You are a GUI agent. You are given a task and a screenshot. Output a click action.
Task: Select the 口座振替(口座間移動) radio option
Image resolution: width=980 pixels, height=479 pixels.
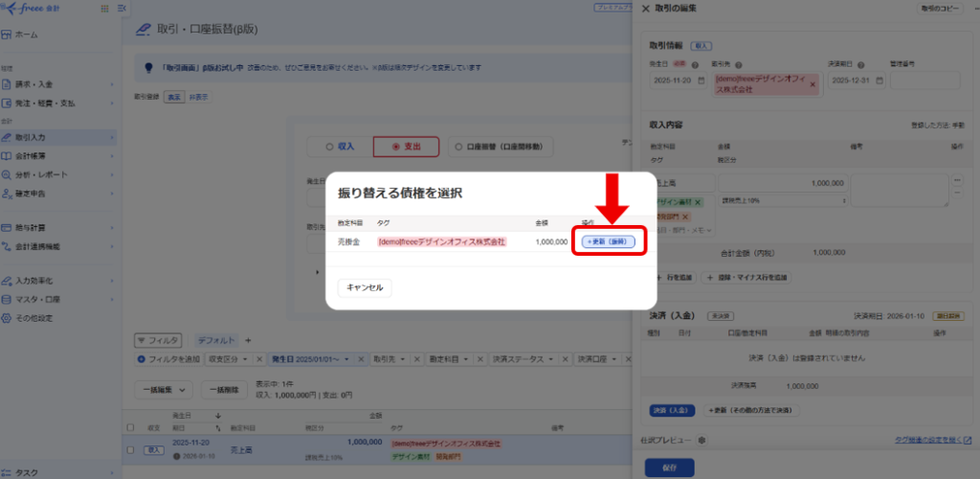[501, 147]
